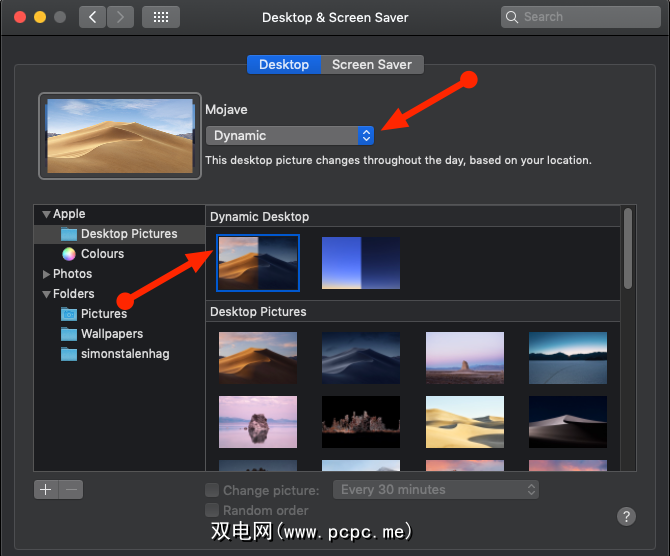Image resolution: width=670 pixels, height=556 pixels.
Task: Add a folder with the plus button
Action: (46, 489)
